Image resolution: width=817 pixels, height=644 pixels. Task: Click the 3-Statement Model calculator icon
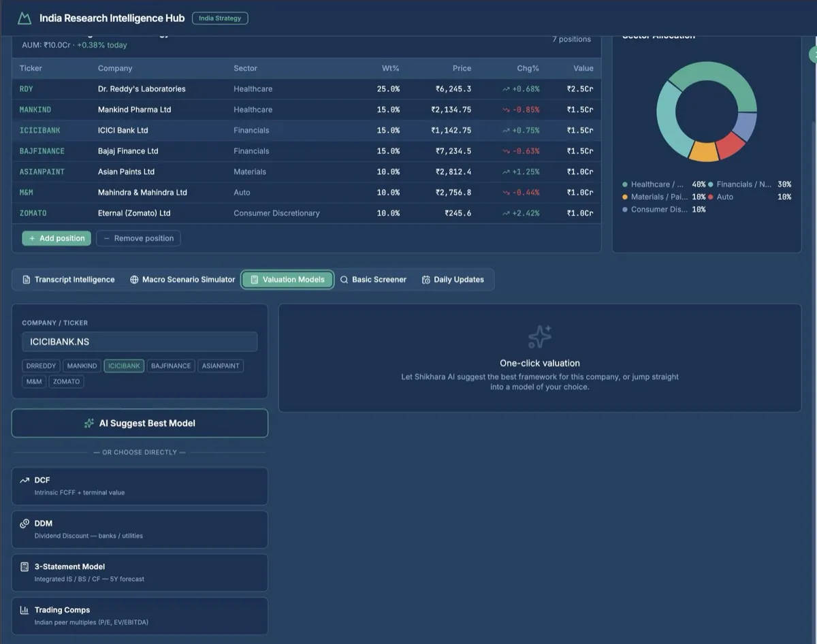tap(25, 567)
